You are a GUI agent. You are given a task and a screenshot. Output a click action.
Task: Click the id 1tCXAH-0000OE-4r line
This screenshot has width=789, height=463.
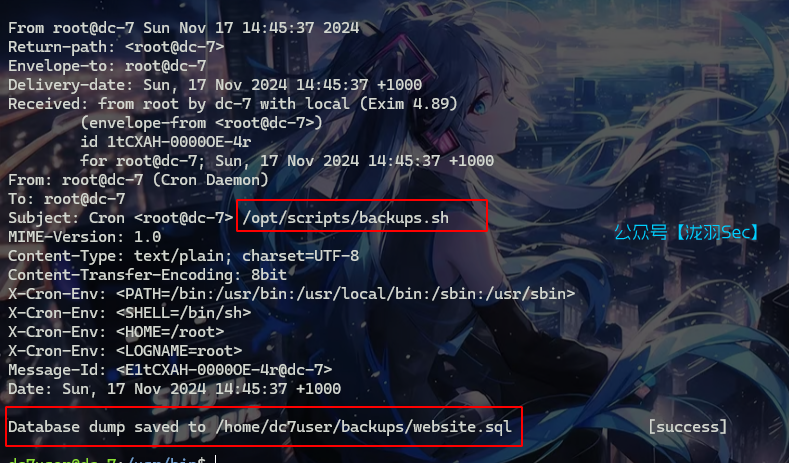click(x=166, y=142)
